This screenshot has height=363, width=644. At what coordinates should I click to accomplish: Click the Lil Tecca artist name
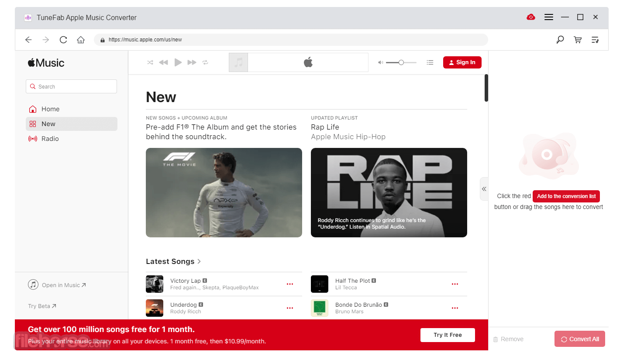pos(346,288)
